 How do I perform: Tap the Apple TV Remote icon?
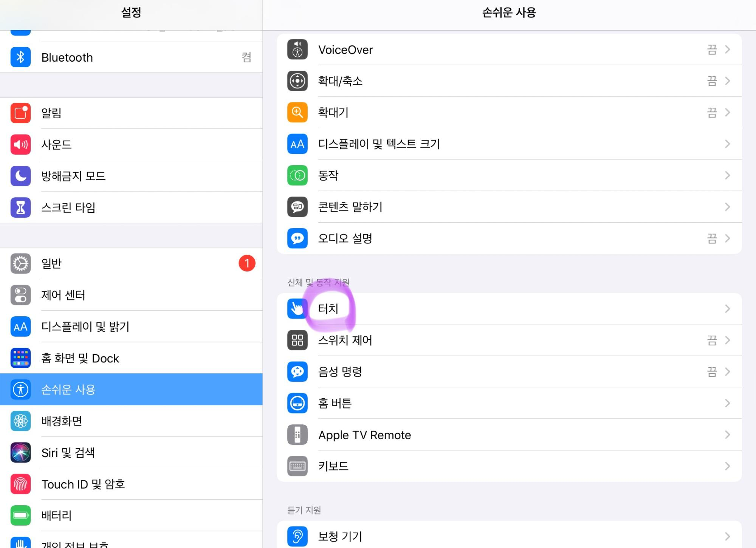pos(297,435)
